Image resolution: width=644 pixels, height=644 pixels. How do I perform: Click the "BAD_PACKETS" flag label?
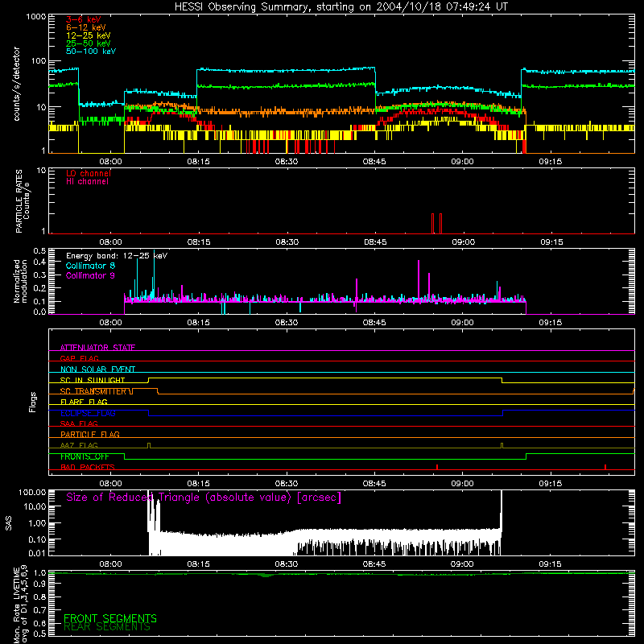[88, 467]
